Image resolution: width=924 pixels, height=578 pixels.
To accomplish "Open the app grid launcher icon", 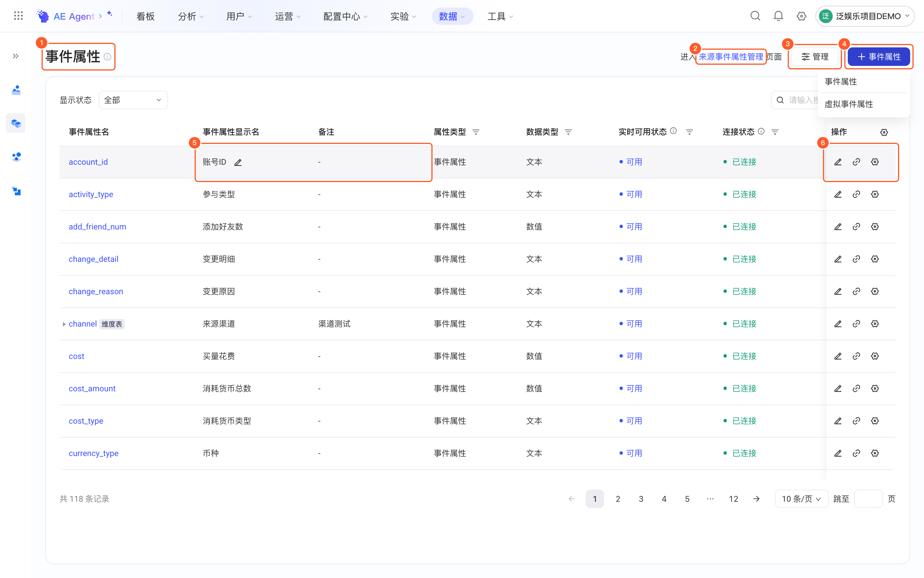I will [18, 16].
